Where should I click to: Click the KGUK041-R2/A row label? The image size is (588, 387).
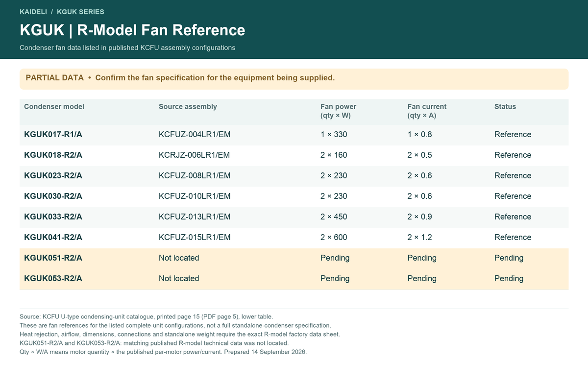click(x=53, y=238)
